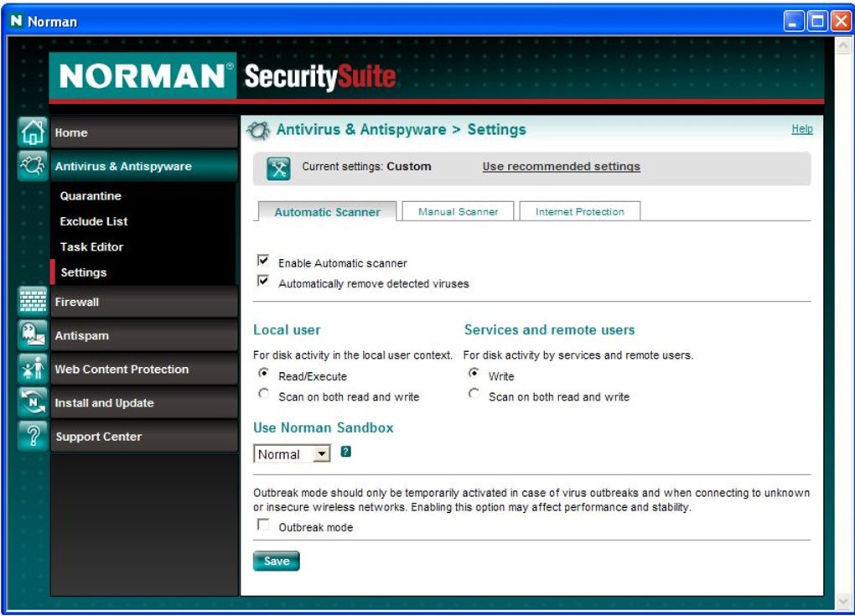Viewport: 855px width, 616px height.
Task: Uncheck Enable Automatic scanner
Action: coord(263,261)
